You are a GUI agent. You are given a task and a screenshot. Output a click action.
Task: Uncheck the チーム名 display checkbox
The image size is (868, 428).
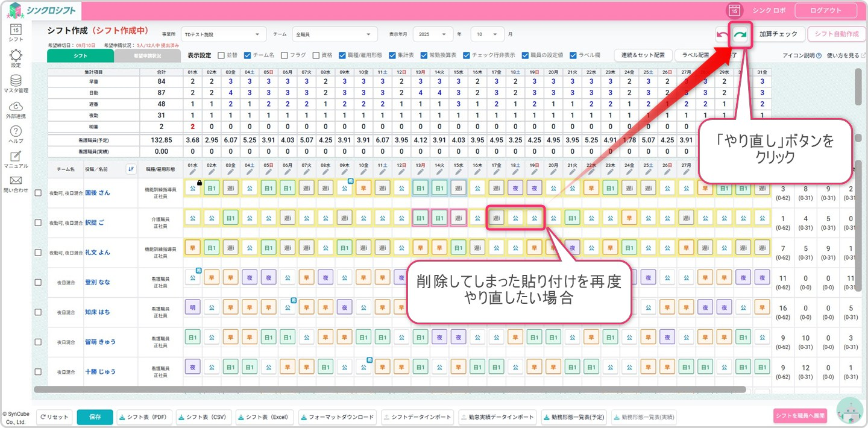click(x=247, y=55)
